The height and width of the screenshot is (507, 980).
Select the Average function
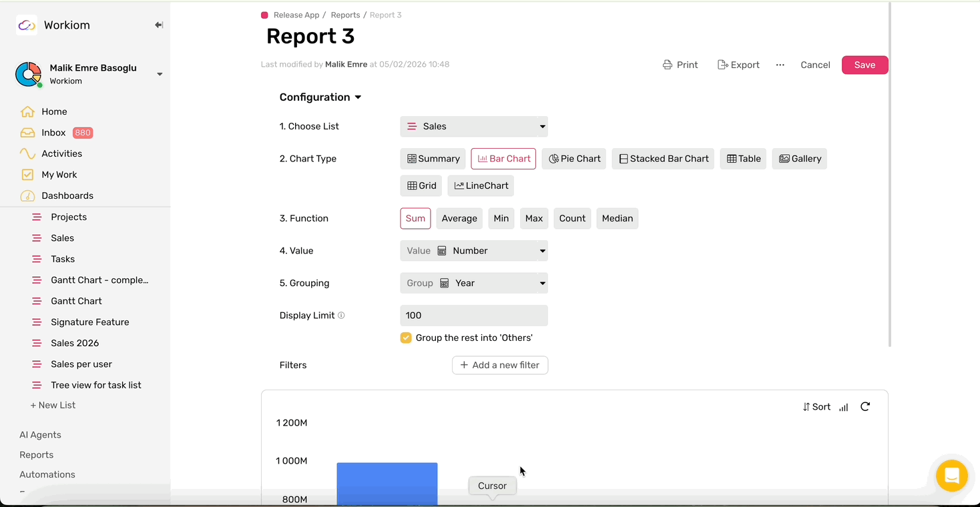tap(459, 218)
